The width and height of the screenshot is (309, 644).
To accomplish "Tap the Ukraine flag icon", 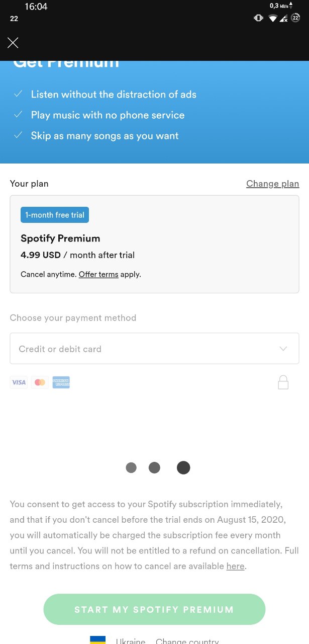I will [97, 639].
